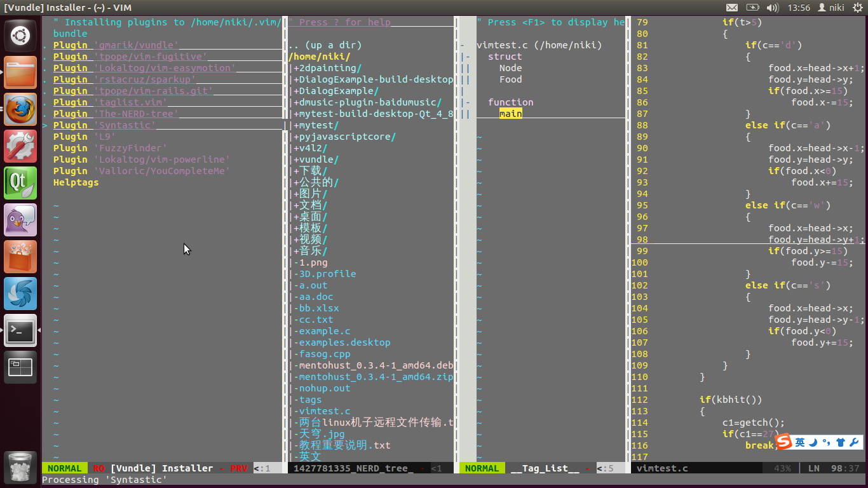
Task: Toggle Sogou Chinese punctuation button
Action: coord(827,442)
